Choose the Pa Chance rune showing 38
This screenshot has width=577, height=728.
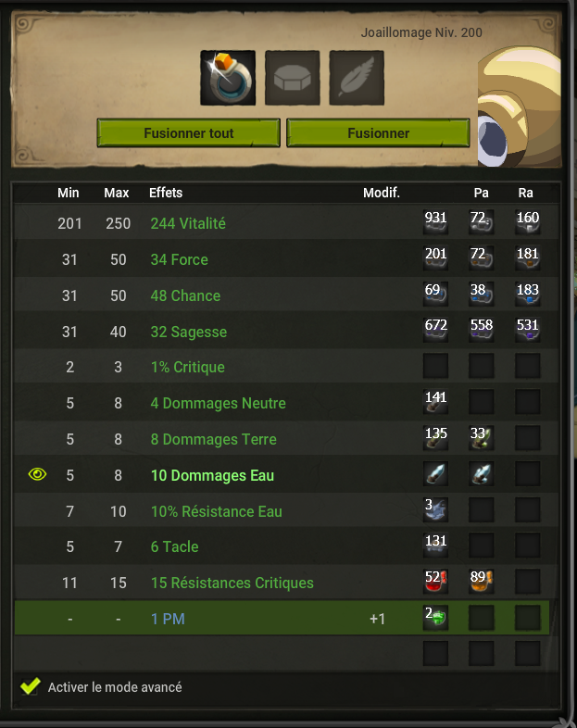[x=482, y=294]
